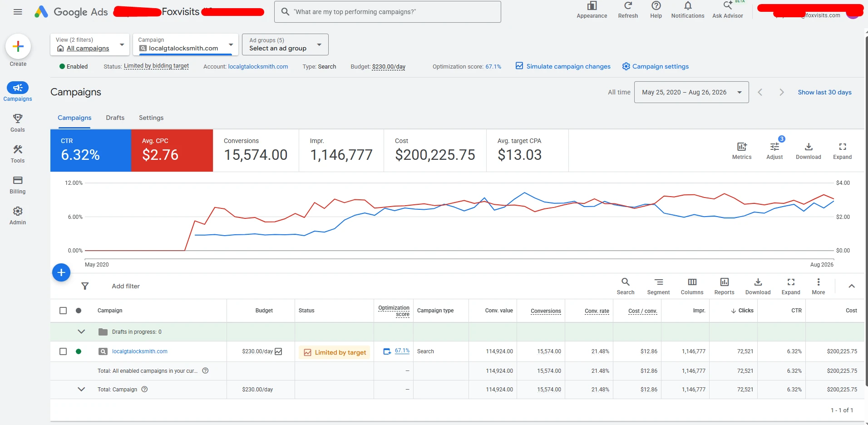Switch to Campaigns tab

coord(74,118)
